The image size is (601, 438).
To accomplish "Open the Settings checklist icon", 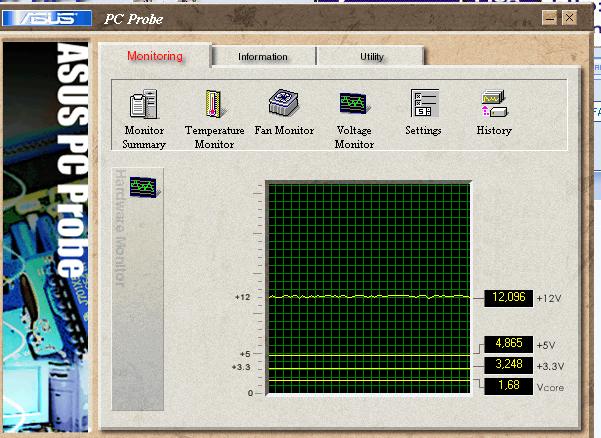I will [x=424, y=103].
